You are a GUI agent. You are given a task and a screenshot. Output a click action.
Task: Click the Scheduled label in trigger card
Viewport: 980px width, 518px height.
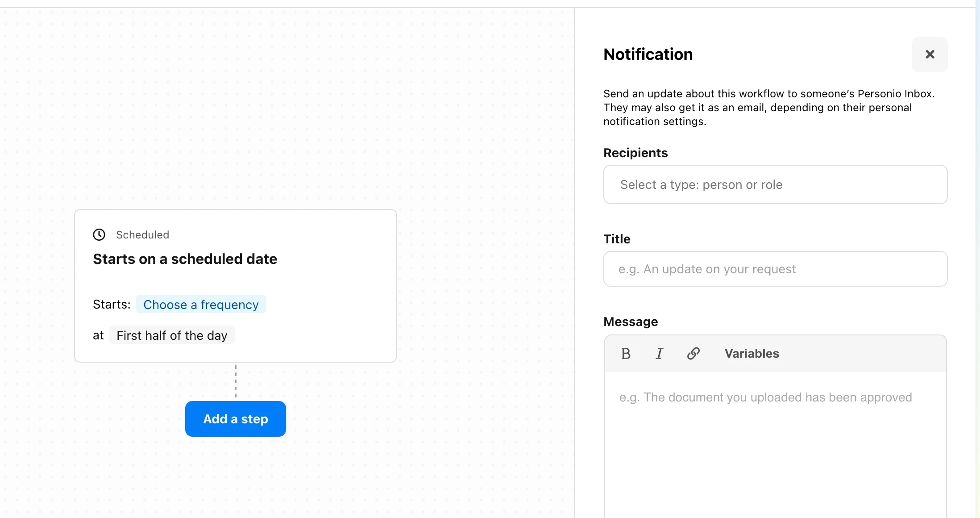pyautogui.click(x=142, y=235)
